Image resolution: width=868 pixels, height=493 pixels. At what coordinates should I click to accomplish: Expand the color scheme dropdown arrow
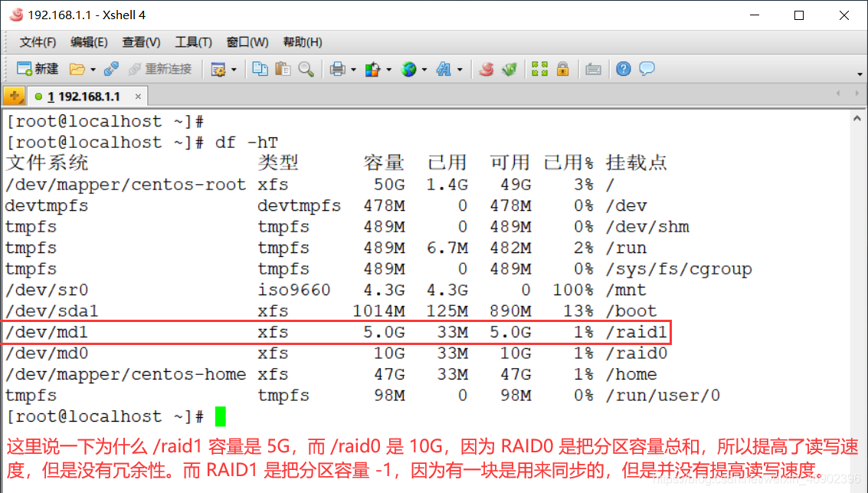point(388,70)
